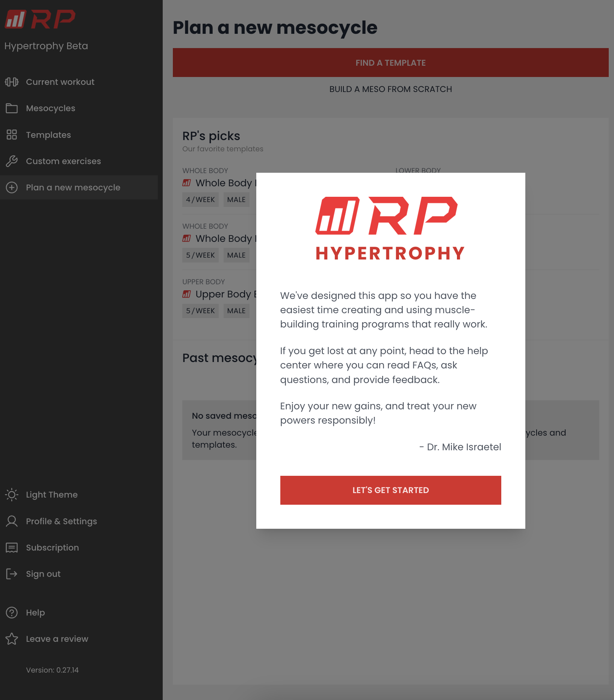Image resolution: width=614 pixels, height=700 pixels.
Task: Open the Help question mark icon
Action: 12,612
